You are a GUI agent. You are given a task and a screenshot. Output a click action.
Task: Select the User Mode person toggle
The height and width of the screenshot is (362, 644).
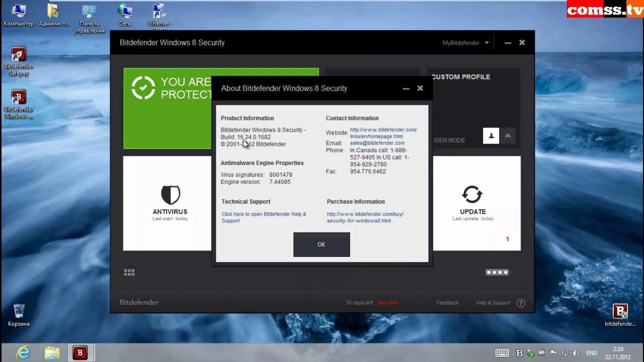[x=491, y=136]
